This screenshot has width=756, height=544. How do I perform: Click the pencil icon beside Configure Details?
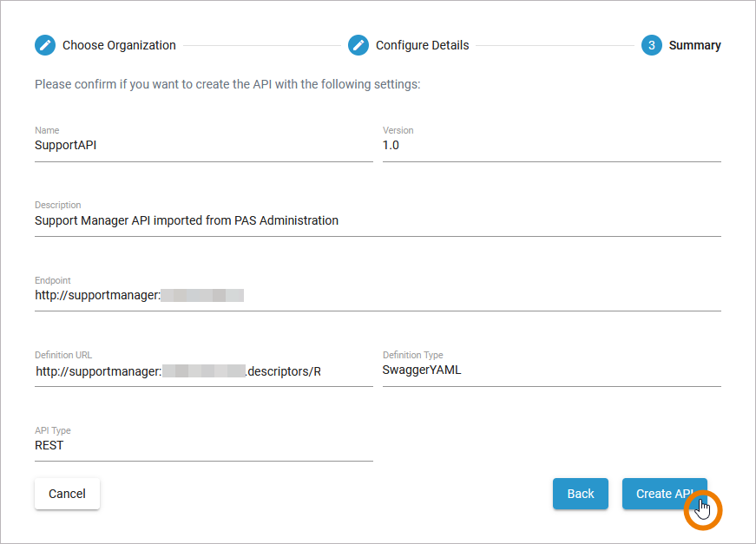click(x=358, y=45)
